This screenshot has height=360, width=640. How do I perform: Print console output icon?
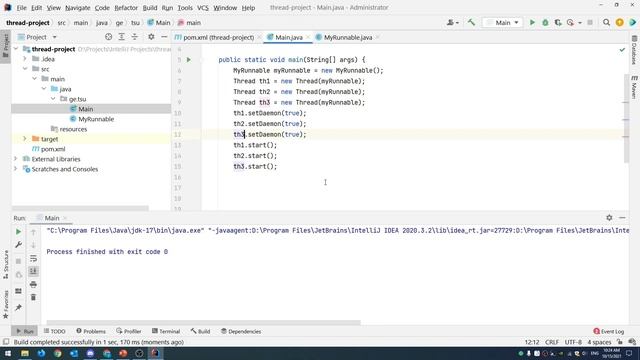[33, 284]
